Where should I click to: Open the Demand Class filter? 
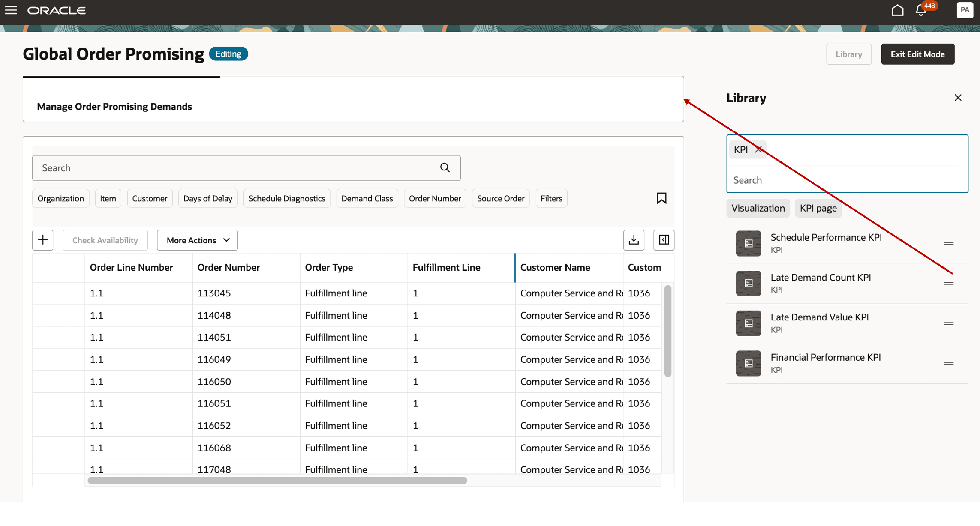[367, 198]
